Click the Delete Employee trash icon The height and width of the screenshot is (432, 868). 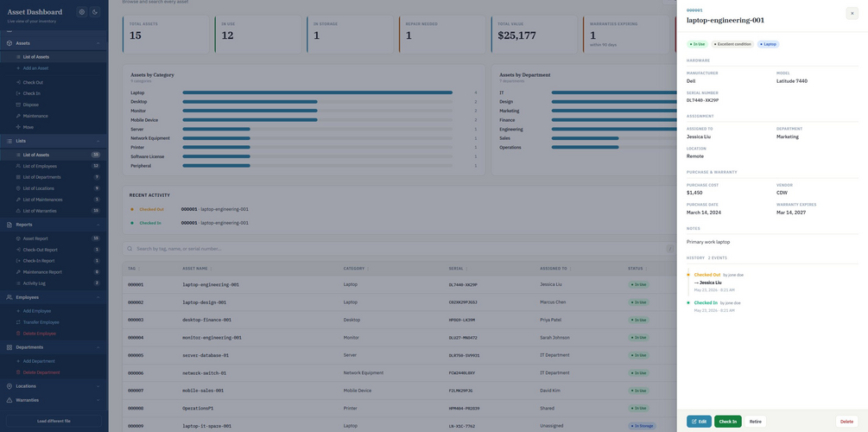(x=18, y=334)
